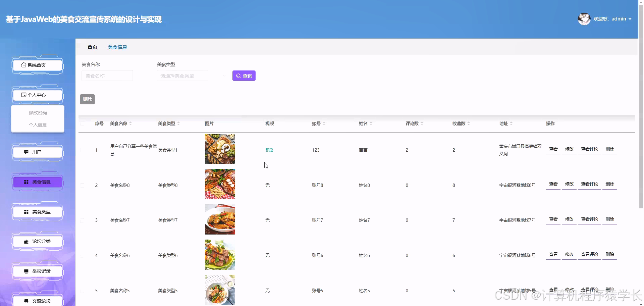
Task: Open 修改密码 submenu item
Action: coord(38,113)
